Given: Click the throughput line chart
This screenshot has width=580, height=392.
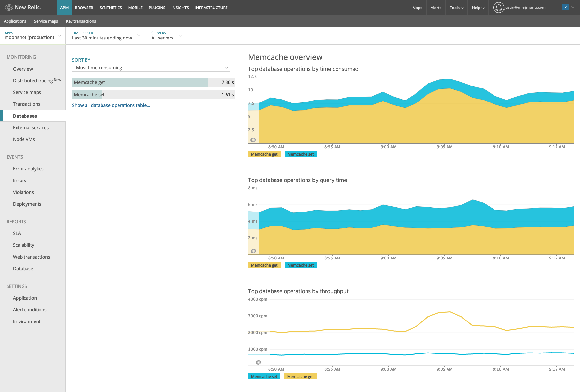Looking at the screenshot, I should coord(411,332).
